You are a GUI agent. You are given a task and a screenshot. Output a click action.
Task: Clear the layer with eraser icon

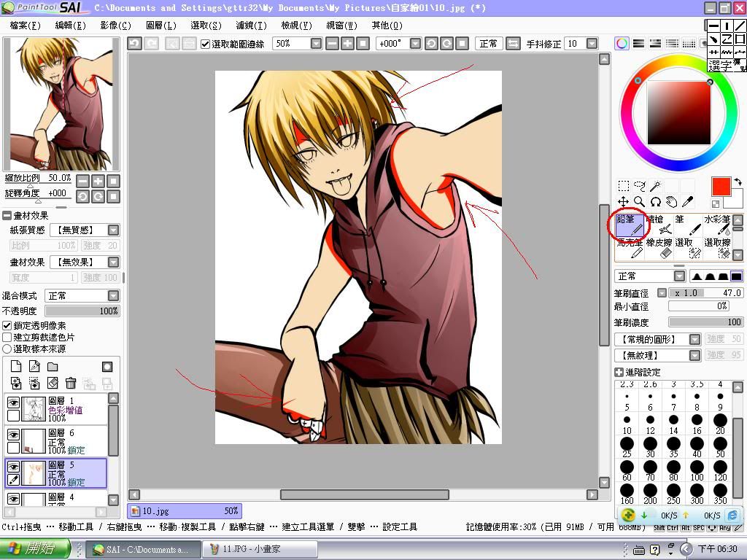click(x=53, y=383)
